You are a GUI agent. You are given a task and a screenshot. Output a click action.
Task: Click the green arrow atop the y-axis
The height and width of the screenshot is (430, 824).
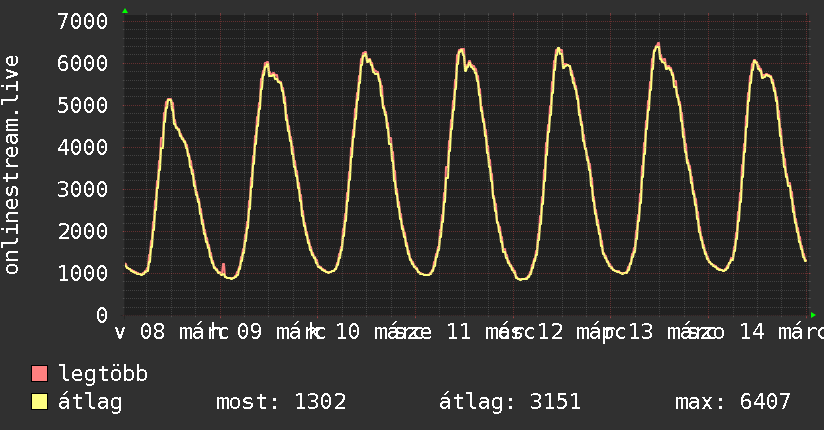point(125,11)
